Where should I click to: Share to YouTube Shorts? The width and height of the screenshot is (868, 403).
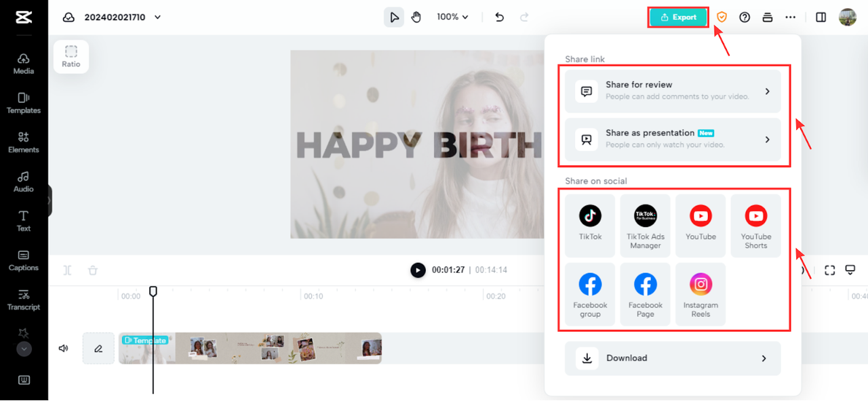[756, 226]
